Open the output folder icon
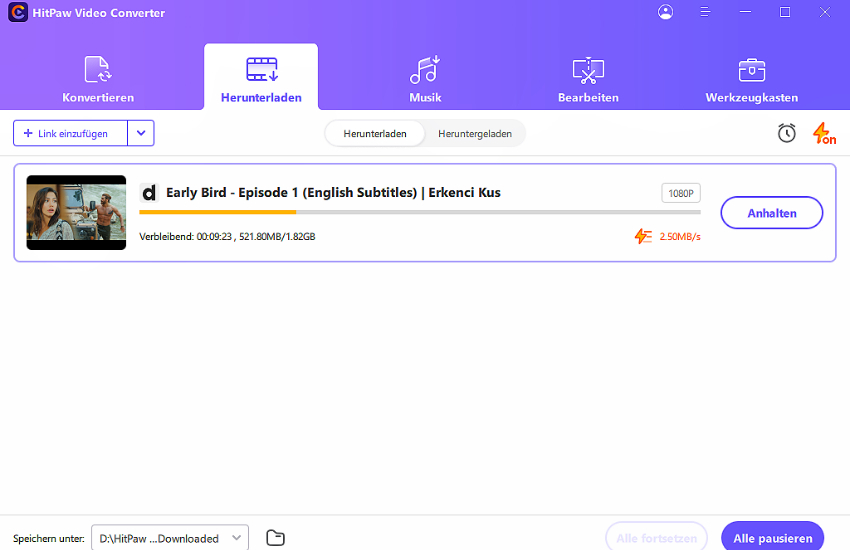 pos(275,538)
